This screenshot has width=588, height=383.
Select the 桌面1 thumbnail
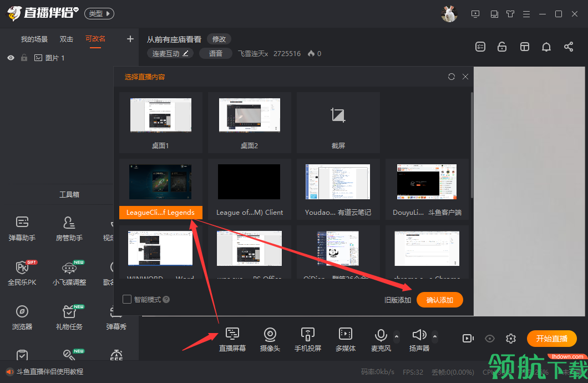pos(160,123)
